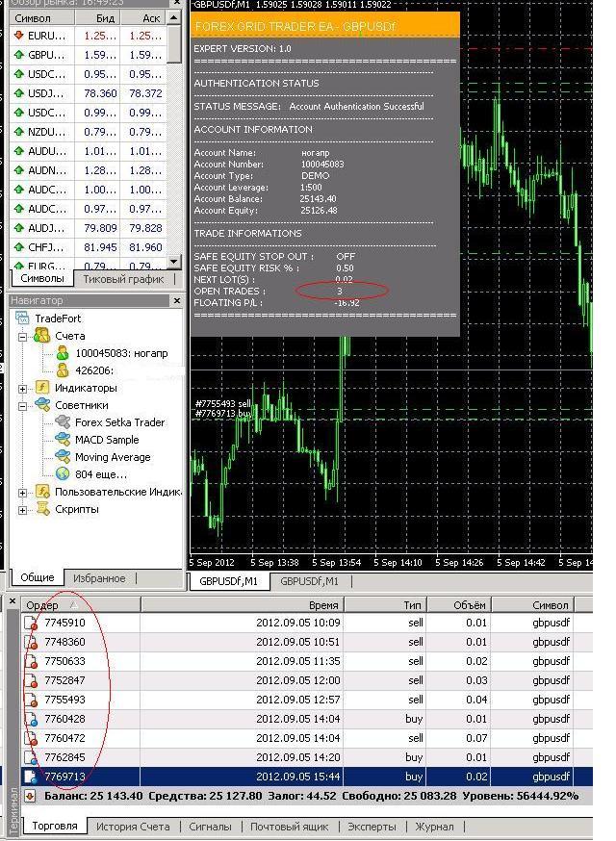Sort by Время column header
This screenshot has height=841, width=616.
pos(242,605)
